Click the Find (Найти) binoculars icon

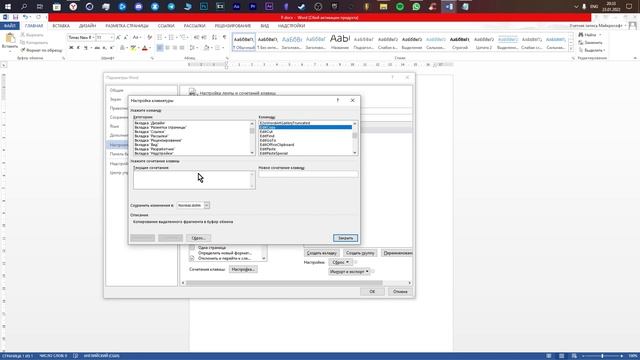click(581, 35)
